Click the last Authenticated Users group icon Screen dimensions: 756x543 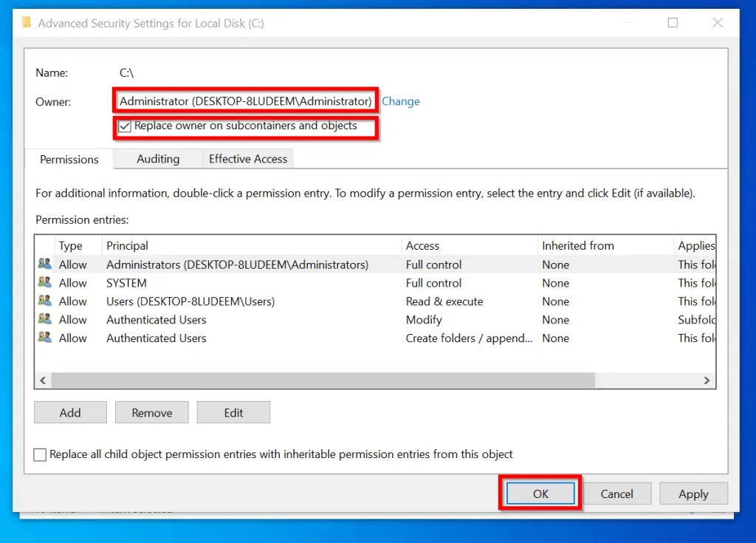tap(45, 337)
